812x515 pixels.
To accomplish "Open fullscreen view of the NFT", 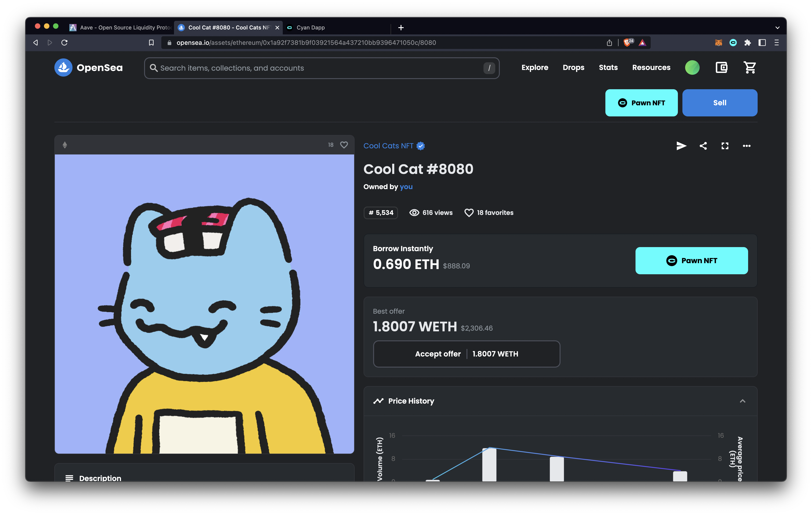I will (x=725, y=146).
